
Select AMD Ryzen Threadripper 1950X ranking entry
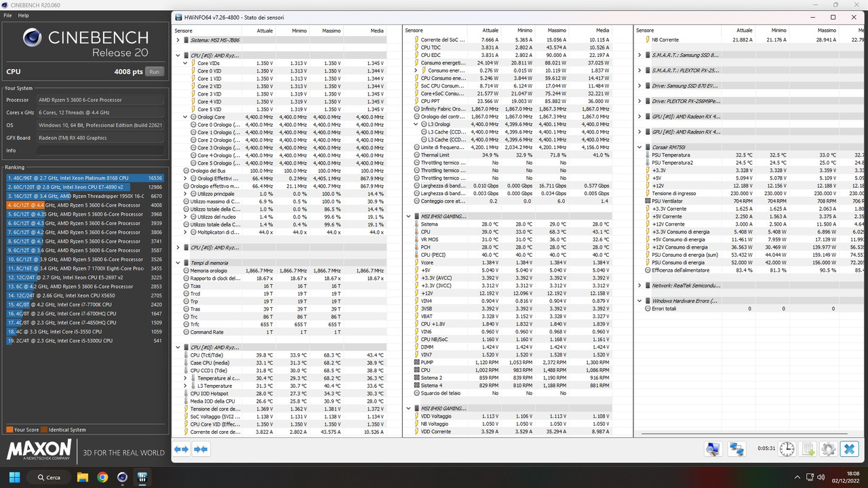pyautogui.click(x=85, y=196)
